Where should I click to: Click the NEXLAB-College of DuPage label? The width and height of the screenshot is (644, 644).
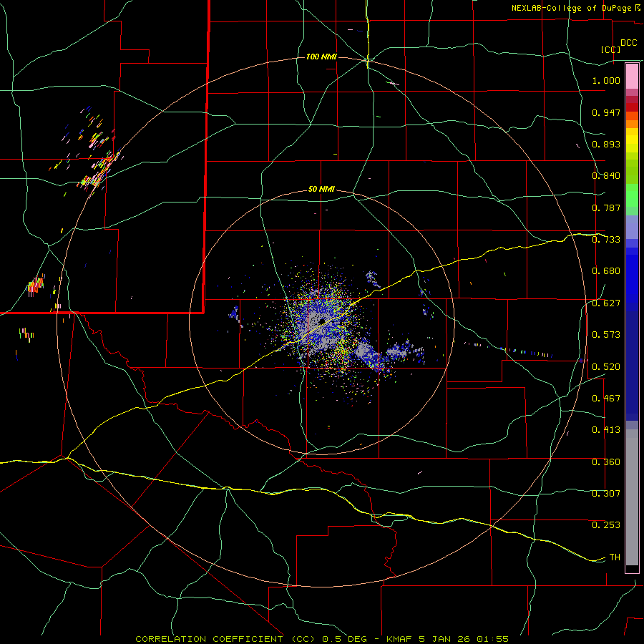pyautogui.click(x=571, y=8)
